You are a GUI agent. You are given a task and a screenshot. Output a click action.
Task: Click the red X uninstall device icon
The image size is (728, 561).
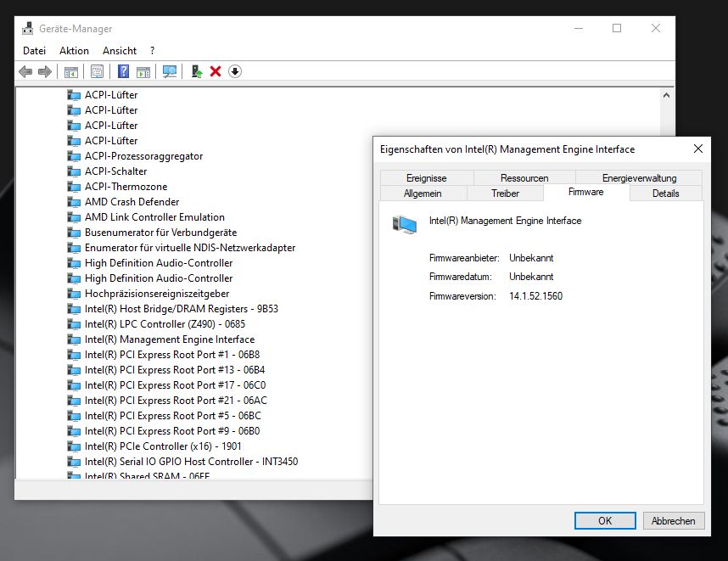pyautogui.click(x=216, y=71)
